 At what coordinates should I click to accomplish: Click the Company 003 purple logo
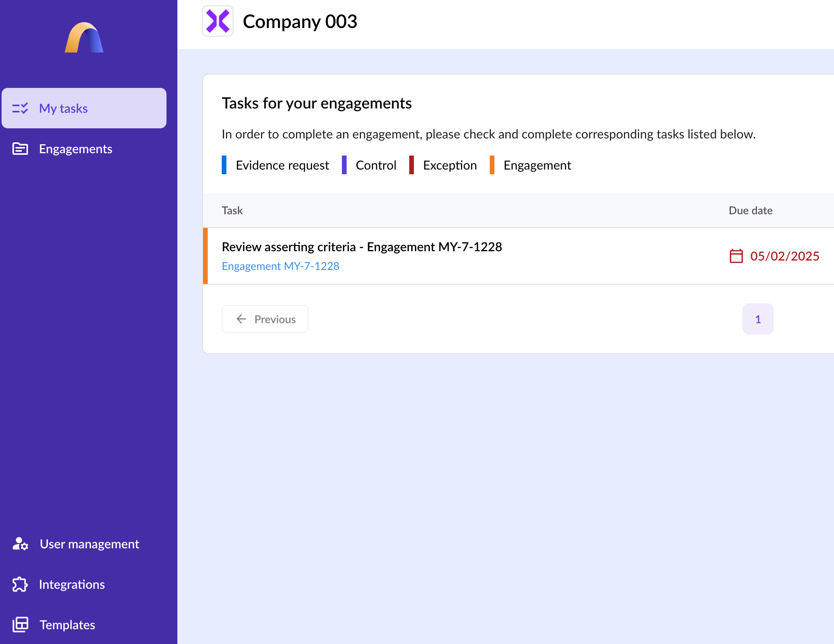[x=218, y=21]
